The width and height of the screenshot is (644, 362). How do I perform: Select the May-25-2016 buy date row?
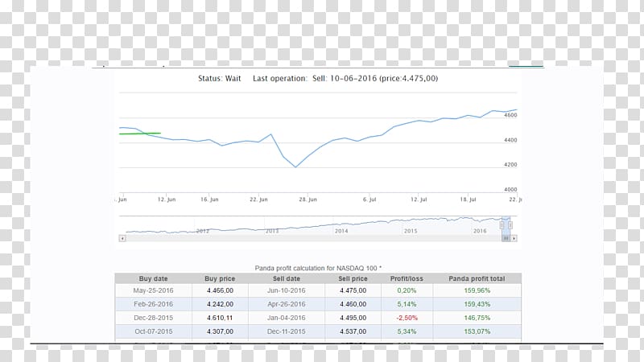click(153, 290)
